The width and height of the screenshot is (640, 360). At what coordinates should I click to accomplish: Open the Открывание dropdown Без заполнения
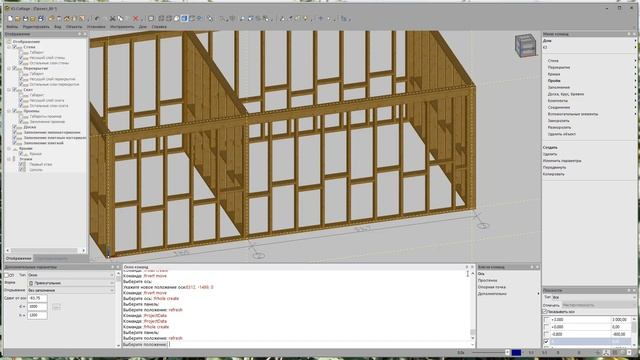point(71,290)
